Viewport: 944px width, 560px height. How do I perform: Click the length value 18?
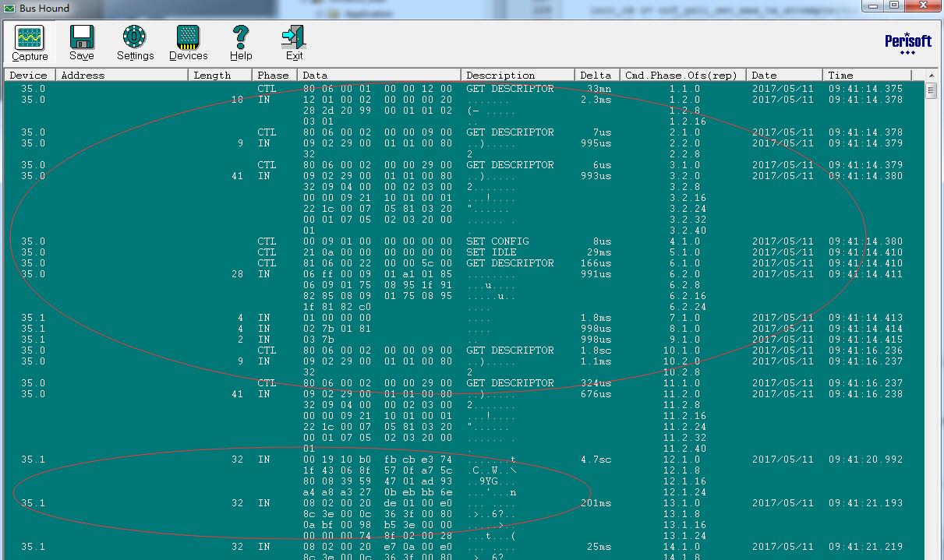(238, 100)
